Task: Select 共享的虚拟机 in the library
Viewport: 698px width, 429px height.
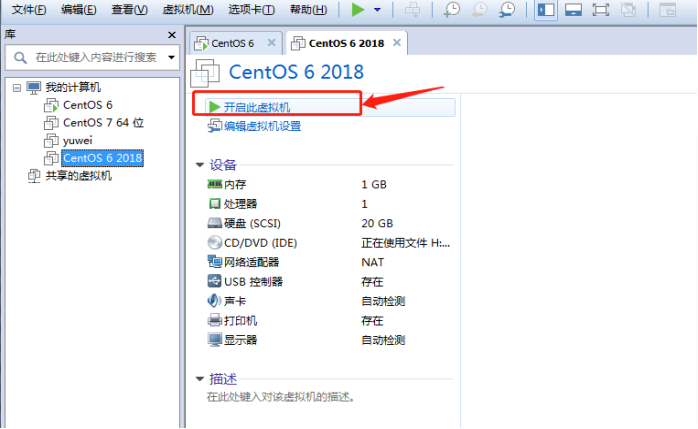Action: 78,176
